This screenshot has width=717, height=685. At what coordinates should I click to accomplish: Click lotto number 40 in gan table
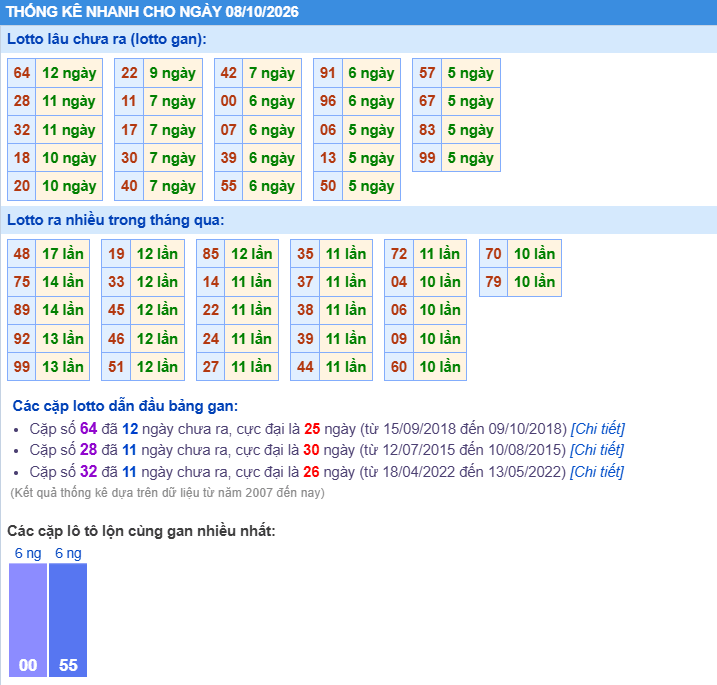tap(129, 186)
